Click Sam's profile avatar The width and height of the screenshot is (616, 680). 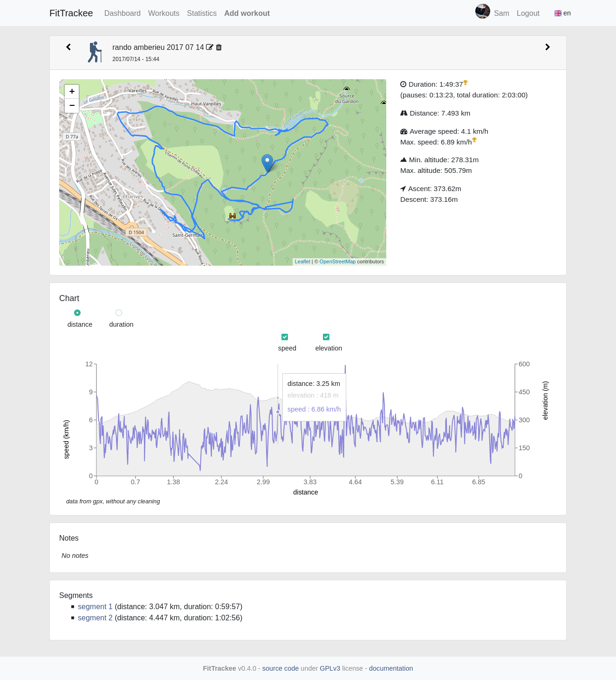pos(483,11)
